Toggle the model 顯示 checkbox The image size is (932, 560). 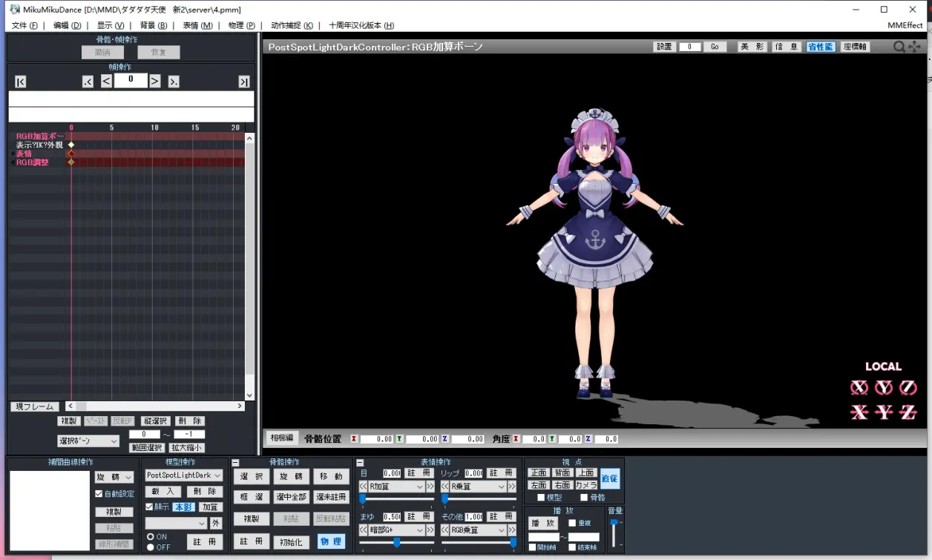149,507
